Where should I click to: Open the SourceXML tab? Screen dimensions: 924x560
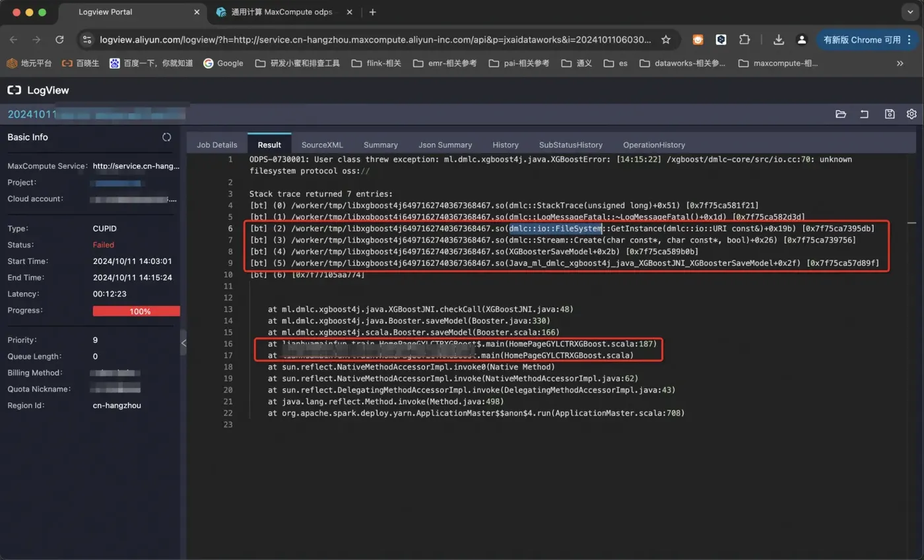[322, 144]
